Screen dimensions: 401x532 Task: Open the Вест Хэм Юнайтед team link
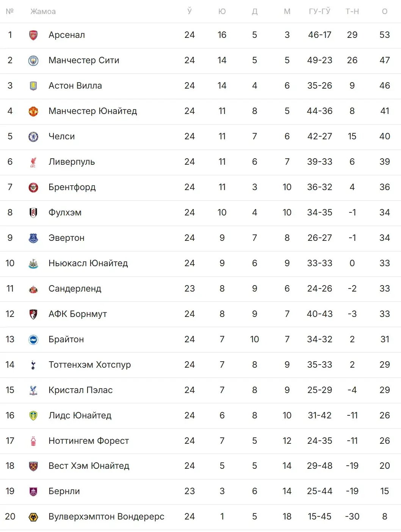pyautogui.click(x=89, y=466)
